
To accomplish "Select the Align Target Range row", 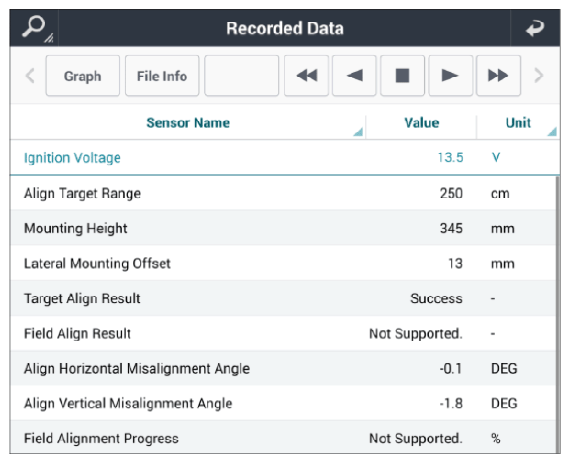I will click(283, 193).
